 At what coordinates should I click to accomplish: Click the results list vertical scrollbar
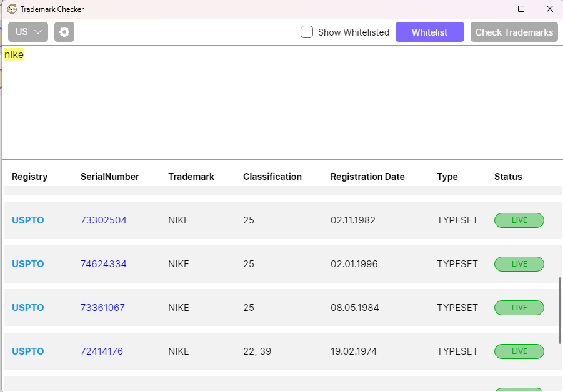pyautogui.click(x=560, y=311)
